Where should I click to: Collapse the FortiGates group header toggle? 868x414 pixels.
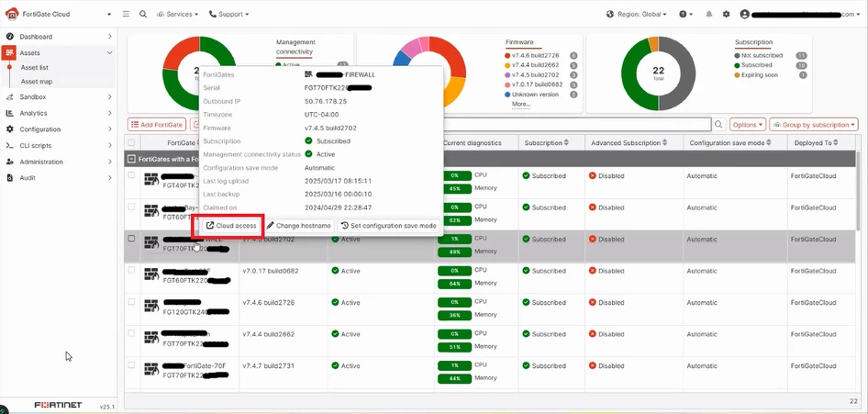pos(131,159)
